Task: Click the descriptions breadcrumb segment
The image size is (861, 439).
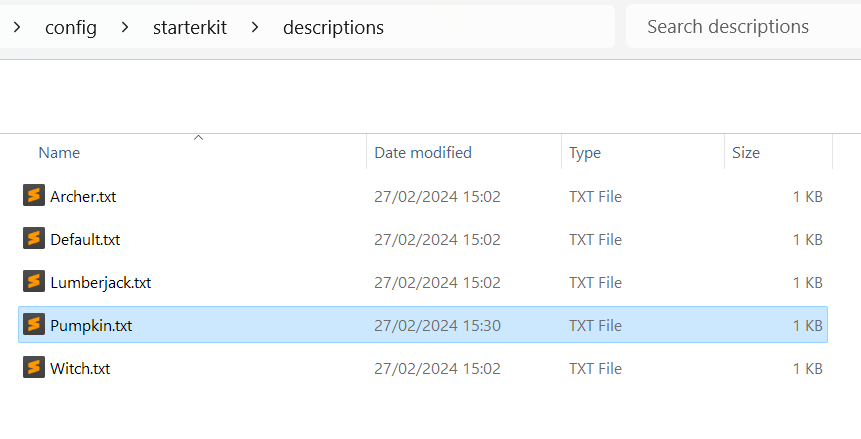Action: 333,28
